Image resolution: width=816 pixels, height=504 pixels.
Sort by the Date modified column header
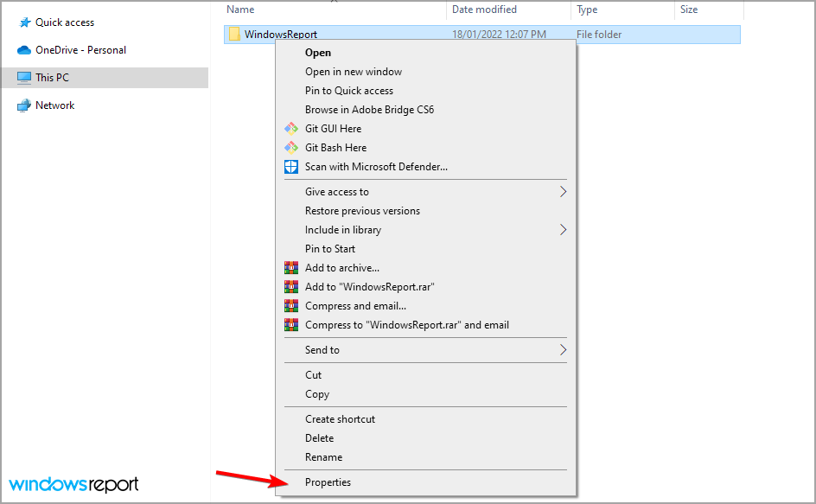click(x=484, y=10)
